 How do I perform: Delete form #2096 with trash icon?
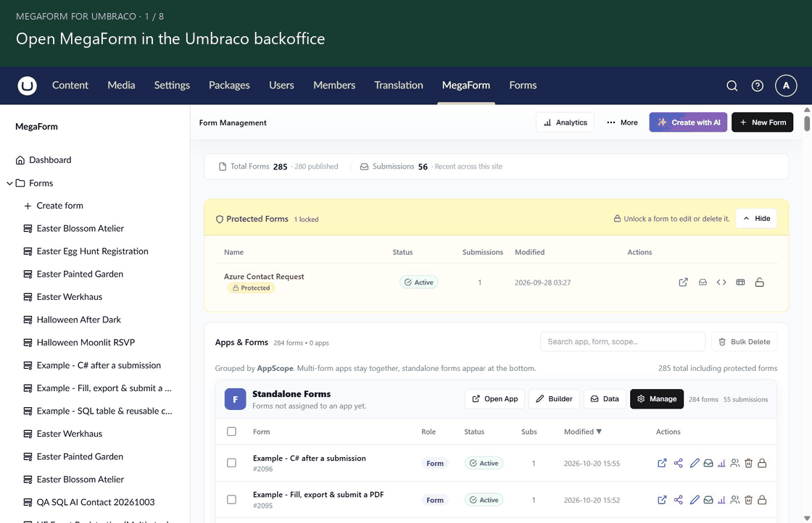click(x=748, y=463)
